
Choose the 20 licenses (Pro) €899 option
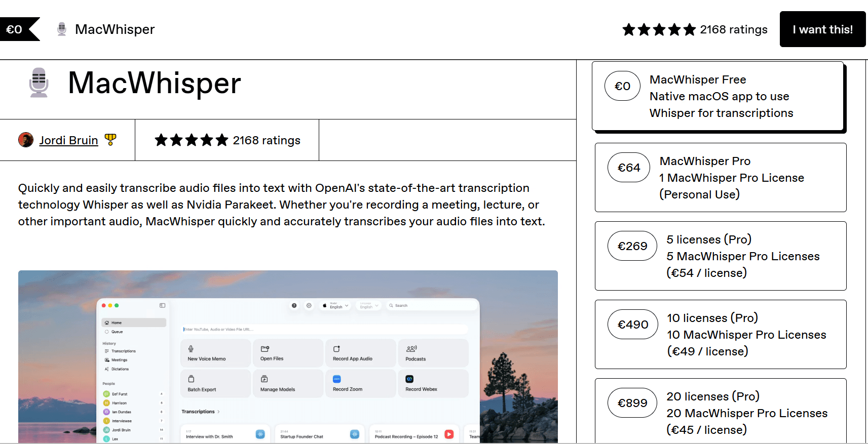pos(721,411)
